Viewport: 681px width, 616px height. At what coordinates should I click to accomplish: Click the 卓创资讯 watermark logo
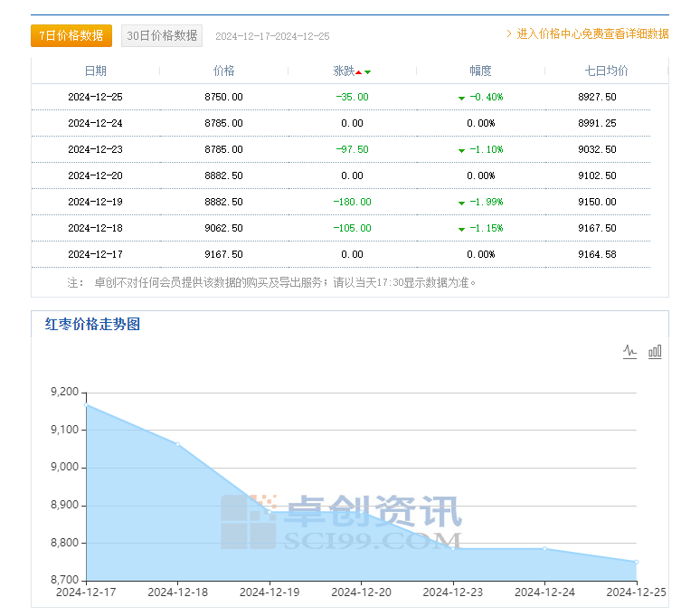tap(341, 522)
